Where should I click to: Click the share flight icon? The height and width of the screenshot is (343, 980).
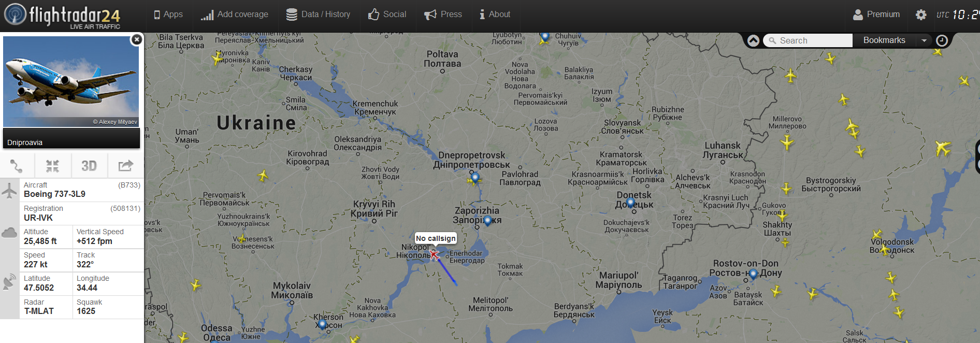(126, 166)
